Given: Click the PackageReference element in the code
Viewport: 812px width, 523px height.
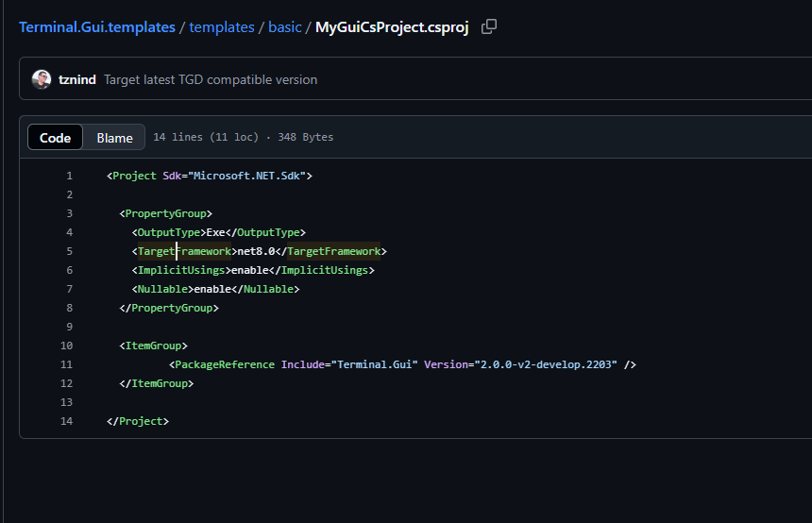Looking at the screenshot, I should tap(225, 364).
